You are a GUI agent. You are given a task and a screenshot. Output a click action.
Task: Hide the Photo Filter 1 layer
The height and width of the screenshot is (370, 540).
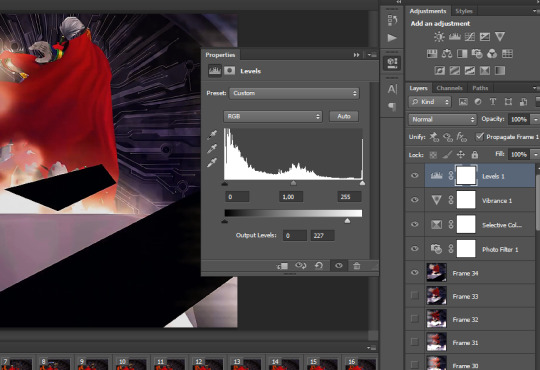[415, 249]
